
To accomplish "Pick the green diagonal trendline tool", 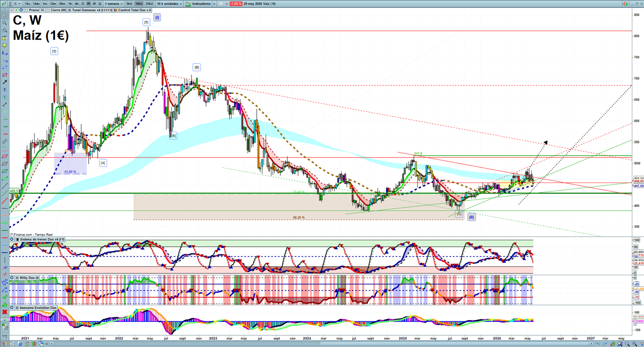I will point(4,193).
